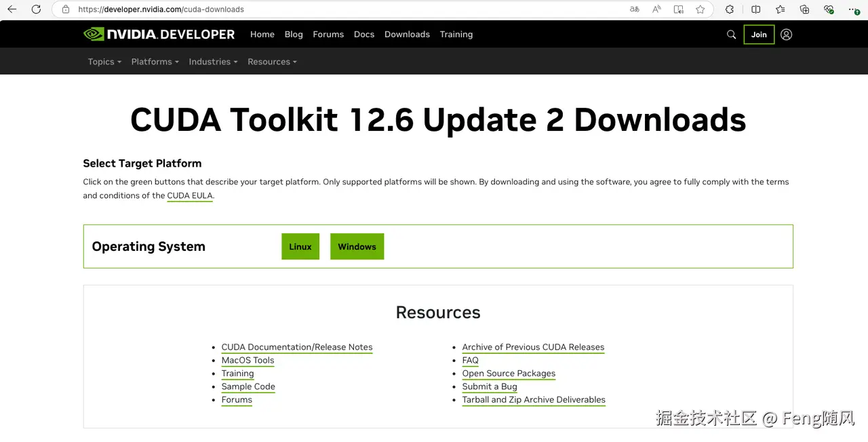Open Sample Code link
The height and width of the screenshot is (442, 868).
[248, 386]
